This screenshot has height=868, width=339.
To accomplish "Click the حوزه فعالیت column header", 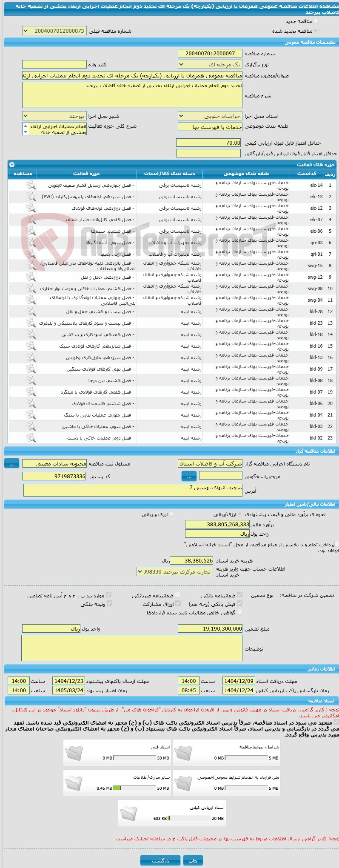I will (87, 174).
